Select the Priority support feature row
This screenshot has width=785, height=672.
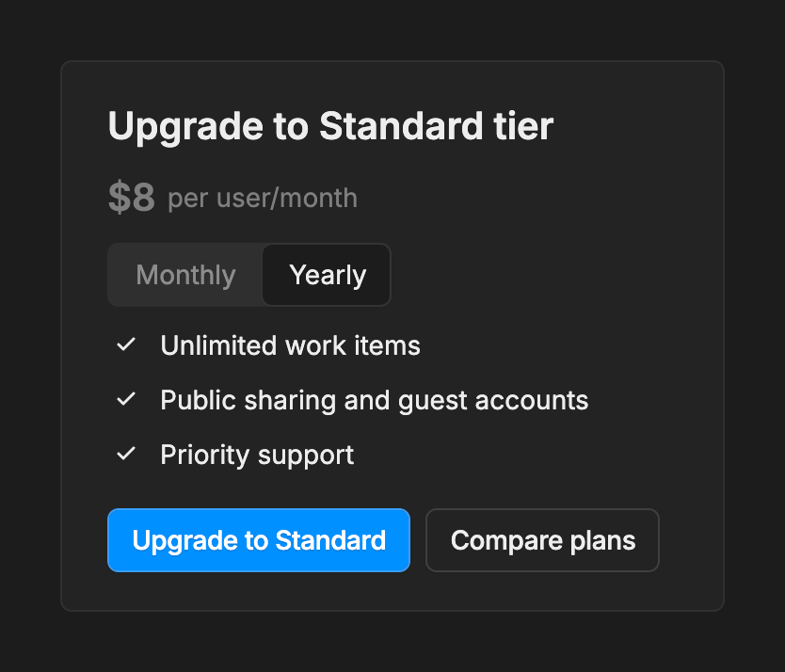coord(257,455)
